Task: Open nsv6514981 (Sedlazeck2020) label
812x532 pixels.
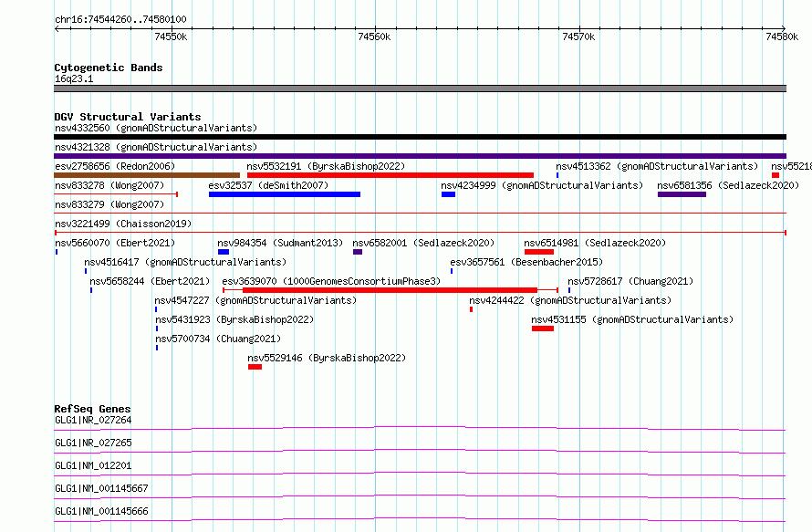Action: point(595,243)
